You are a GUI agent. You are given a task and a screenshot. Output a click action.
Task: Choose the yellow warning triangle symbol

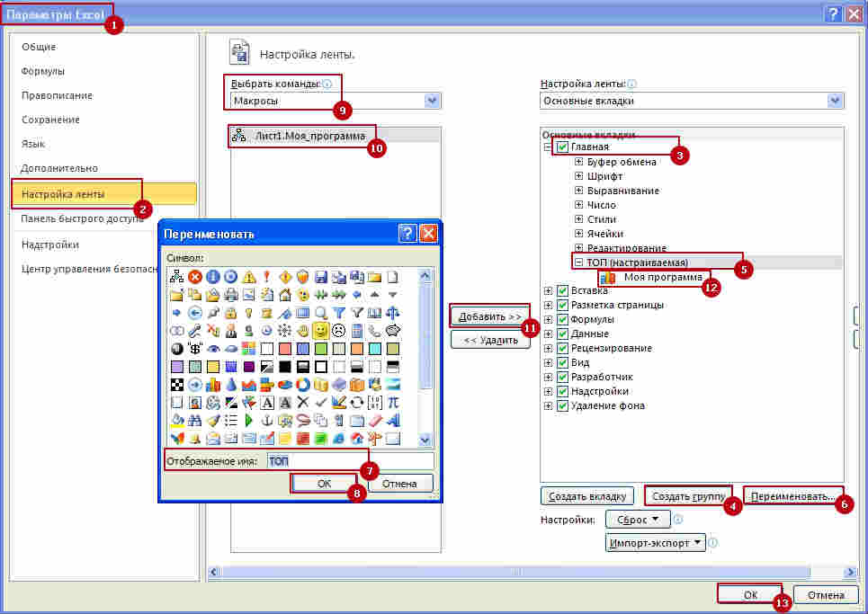coord(248,277)
